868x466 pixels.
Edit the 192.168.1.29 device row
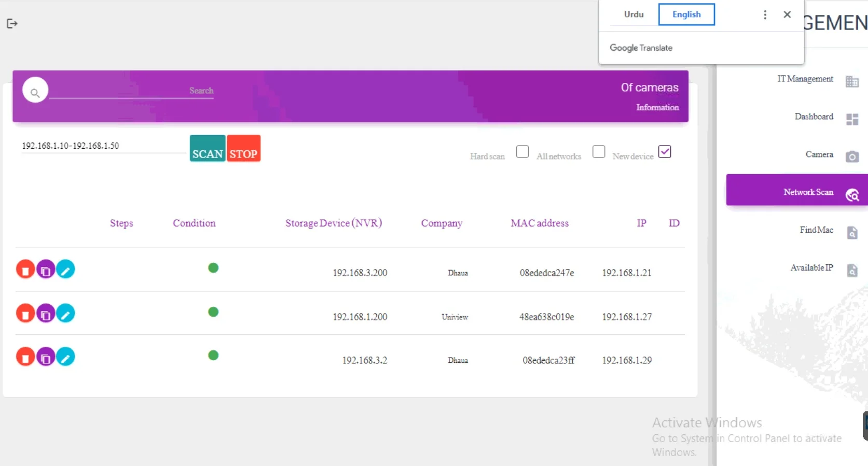click(x=65, y=357)
